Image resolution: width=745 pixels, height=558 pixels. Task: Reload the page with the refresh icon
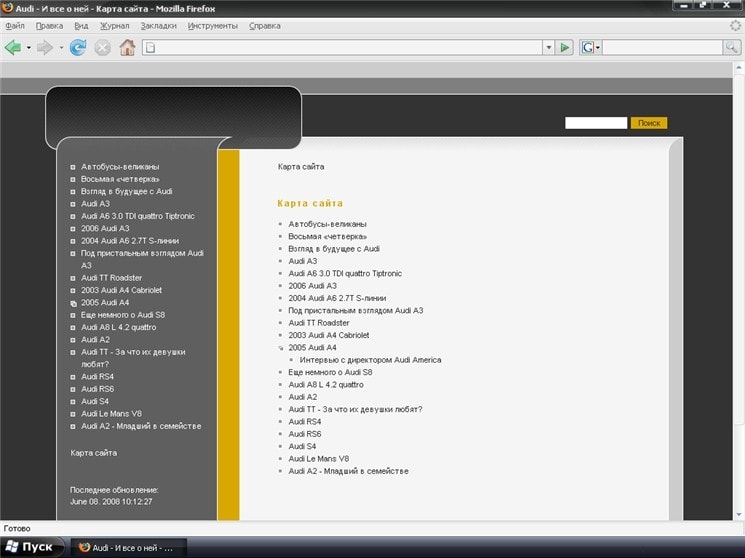point(77,47)
